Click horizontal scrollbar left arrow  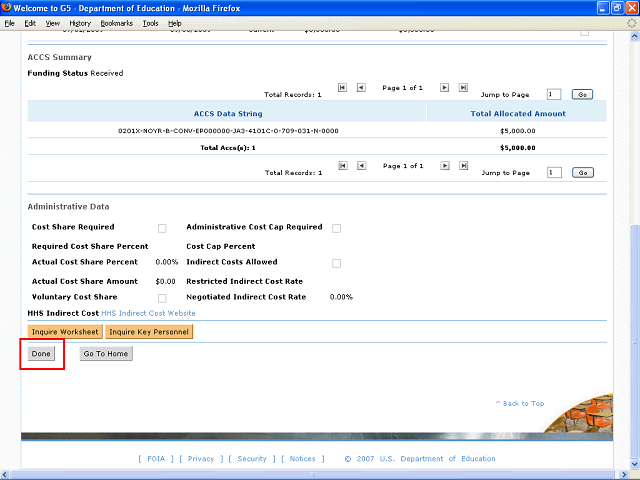[5, 475]
